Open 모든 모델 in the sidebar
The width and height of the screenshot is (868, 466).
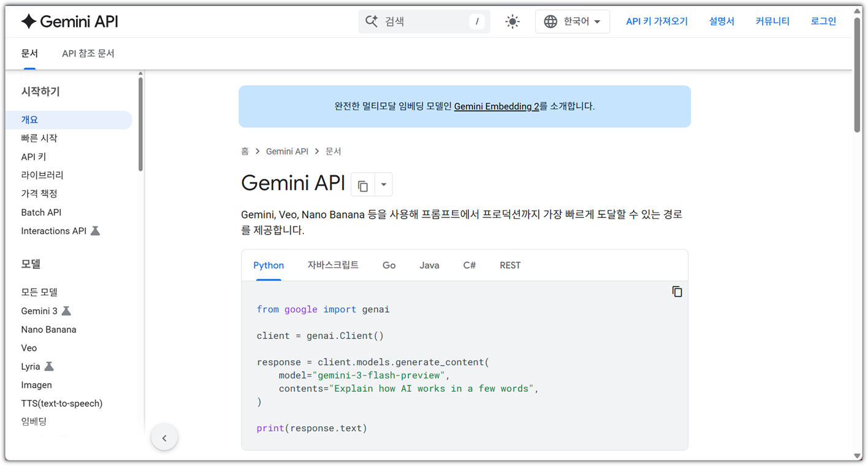click(x=39, y=292)
